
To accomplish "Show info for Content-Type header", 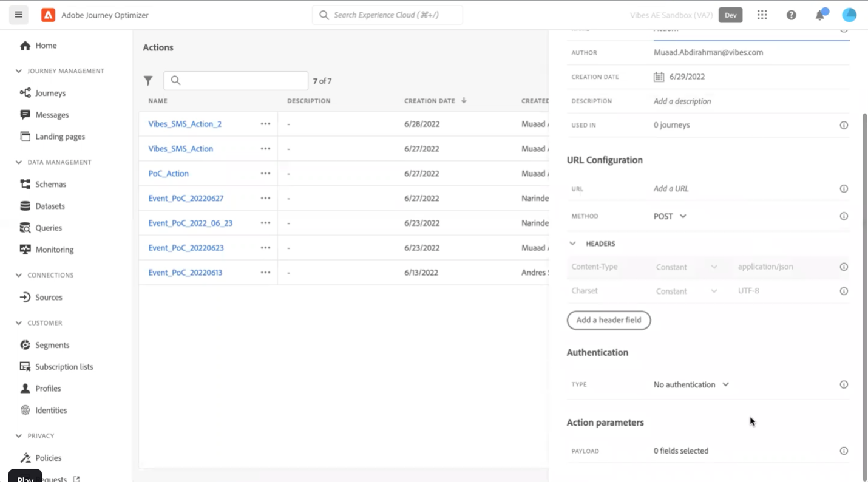I will point(844,267).
